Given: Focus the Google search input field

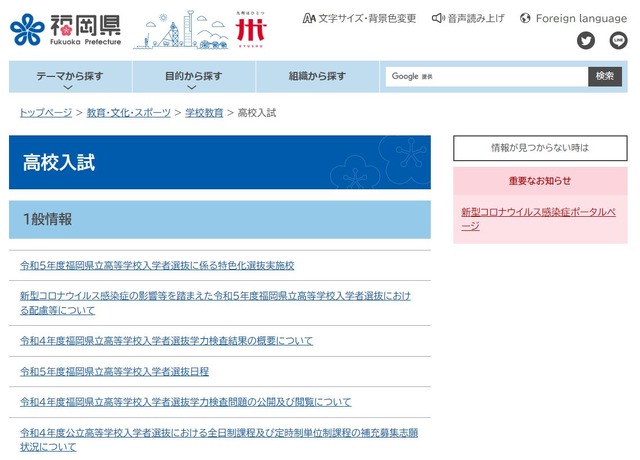Looking at the screenshot, I should coord(487,76).
